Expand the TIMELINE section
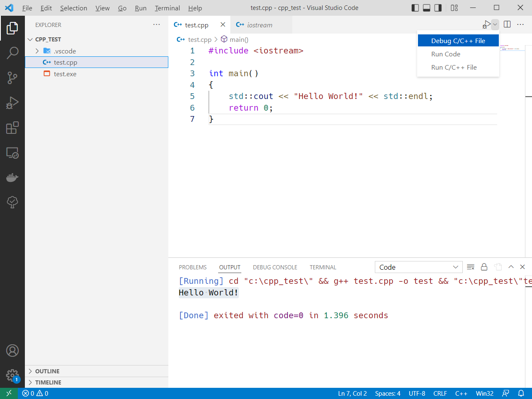The height and width of the screenshot is (399, 532). (x=97, y=382)
